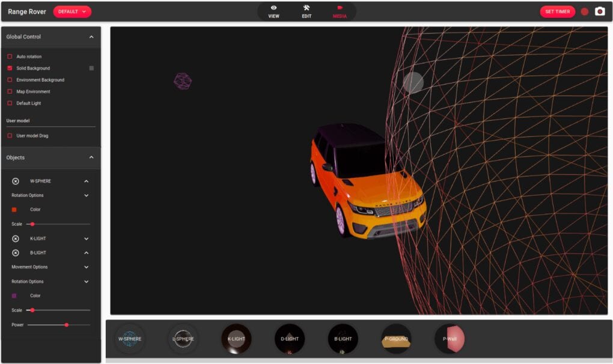The height and width of the screenshot is (364, 613).
Task: Enable the Default Light checkbox
Action: click(x=10, y=103)
